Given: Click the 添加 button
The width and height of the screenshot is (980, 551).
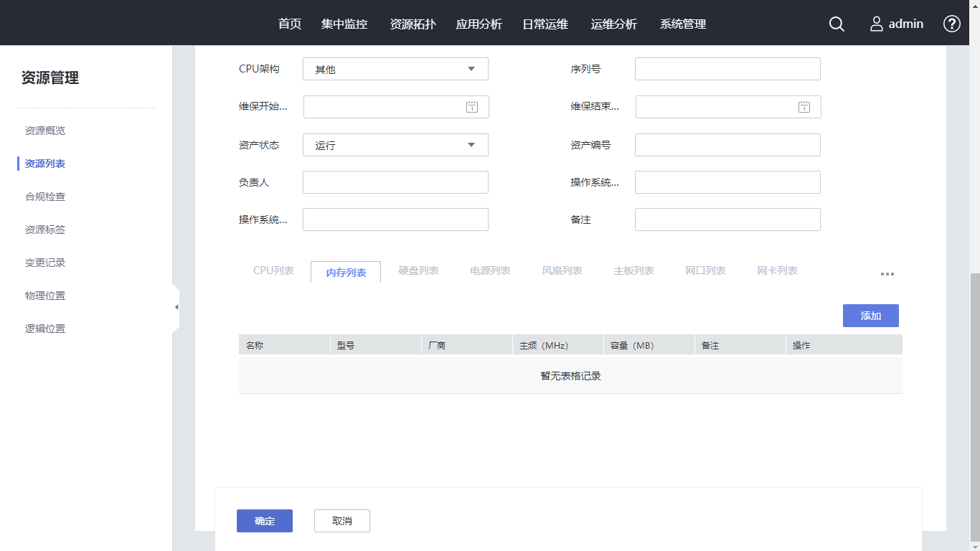Looking at the screenshot, I should pyautogui.click(x=870, y=316).
